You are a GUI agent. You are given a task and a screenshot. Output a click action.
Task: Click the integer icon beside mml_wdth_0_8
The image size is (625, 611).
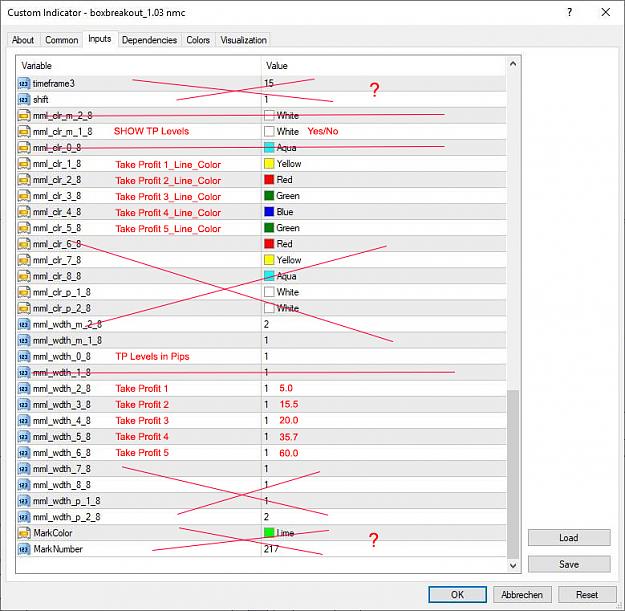[24, 356]
